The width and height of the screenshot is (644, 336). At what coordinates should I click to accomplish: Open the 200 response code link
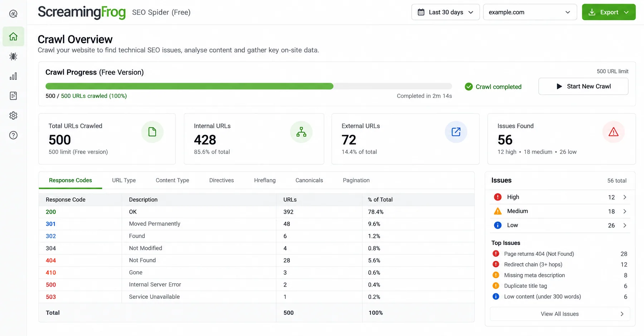51,212
